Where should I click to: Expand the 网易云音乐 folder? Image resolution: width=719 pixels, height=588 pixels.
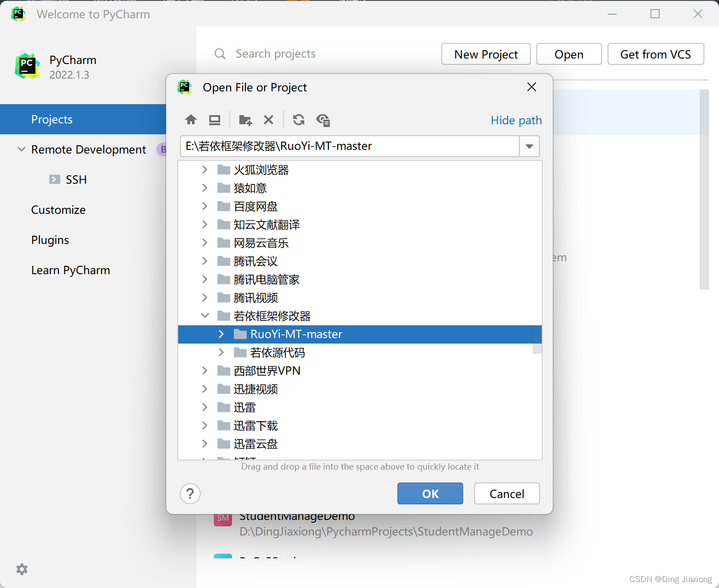coord(205,243)
